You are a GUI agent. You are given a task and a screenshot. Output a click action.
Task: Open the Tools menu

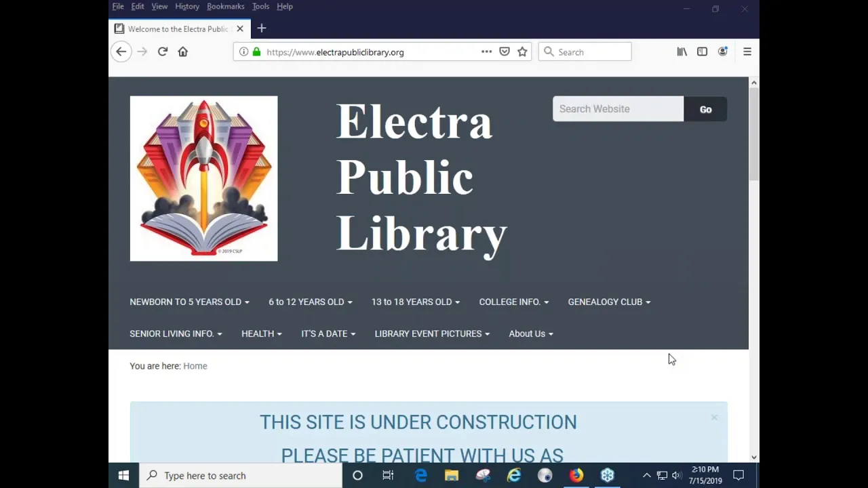point(260,6)
